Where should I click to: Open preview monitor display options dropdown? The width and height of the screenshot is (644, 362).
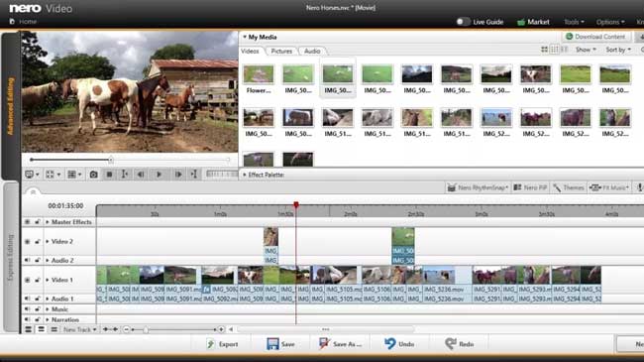pyautogui.click(x=32, y=175)
